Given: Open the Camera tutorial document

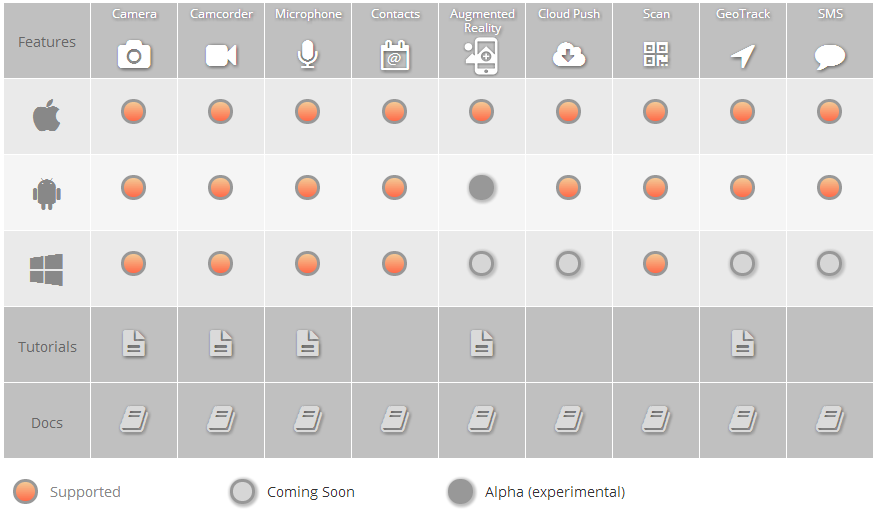Looking at the screenshot, I should [134, 344].
